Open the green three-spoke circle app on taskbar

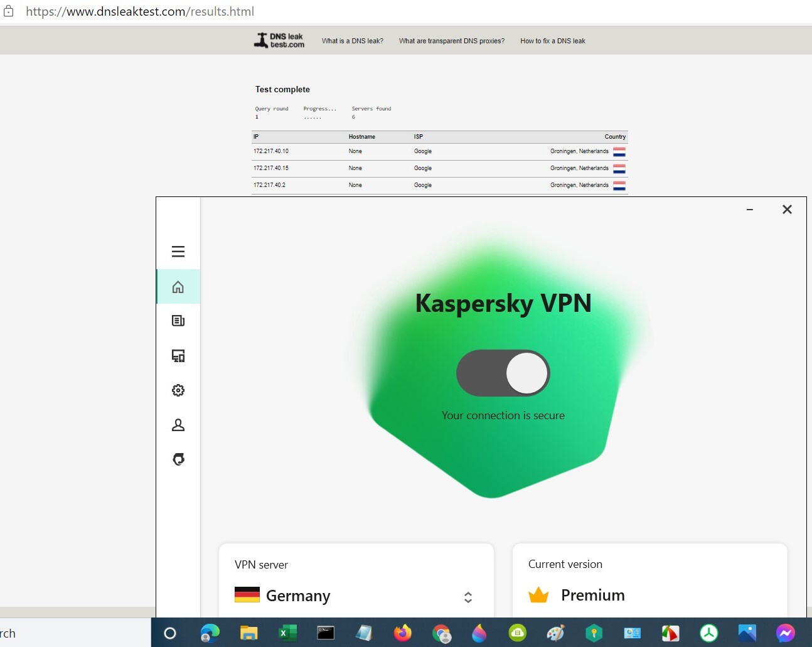(x=708, y=633)
